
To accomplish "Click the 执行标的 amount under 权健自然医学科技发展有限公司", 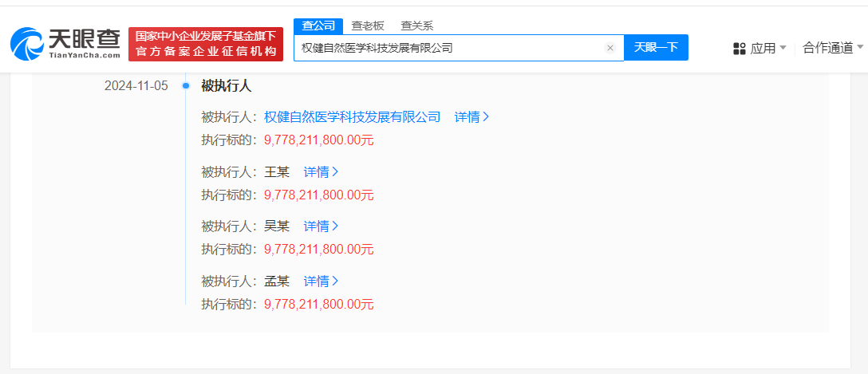I will pos(319,140).
